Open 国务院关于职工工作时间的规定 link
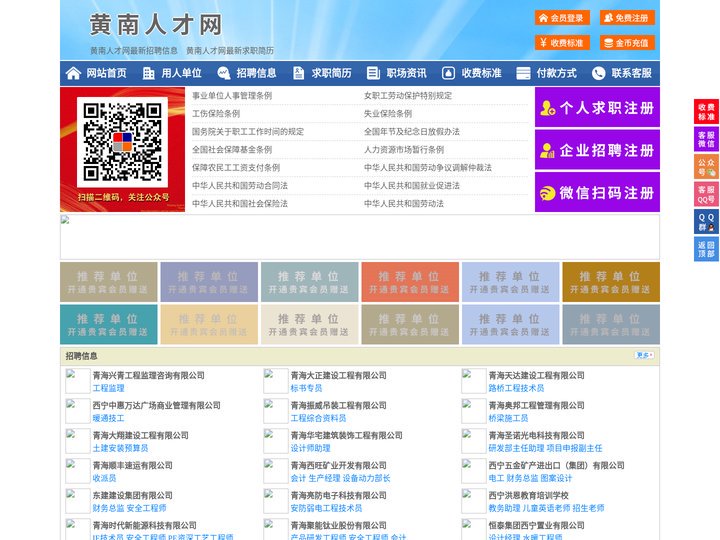 point(248,131)
